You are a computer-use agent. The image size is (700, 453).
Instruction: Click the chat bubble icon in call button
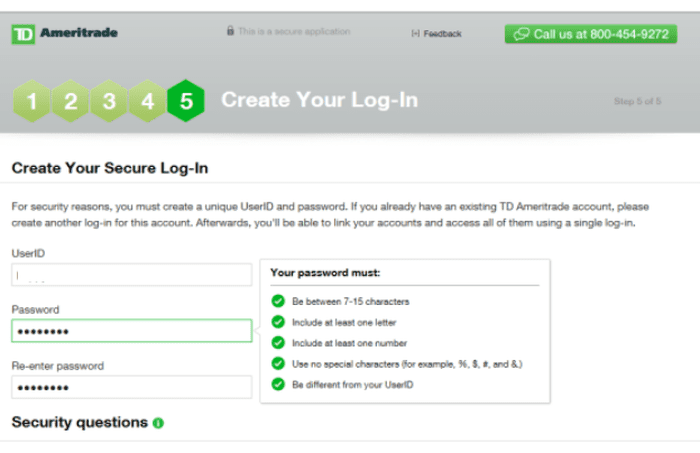click(521, 34)
